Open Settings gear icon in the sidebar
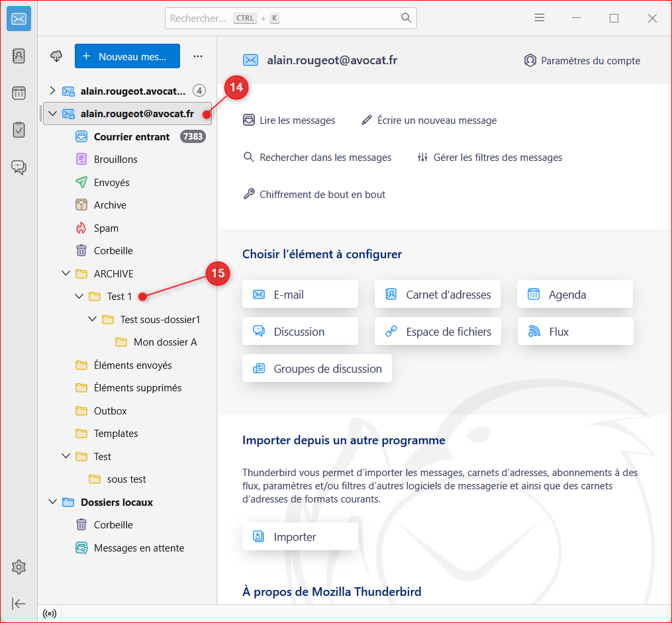The height and width of the screenshot is (623, 672). (19, 567)
